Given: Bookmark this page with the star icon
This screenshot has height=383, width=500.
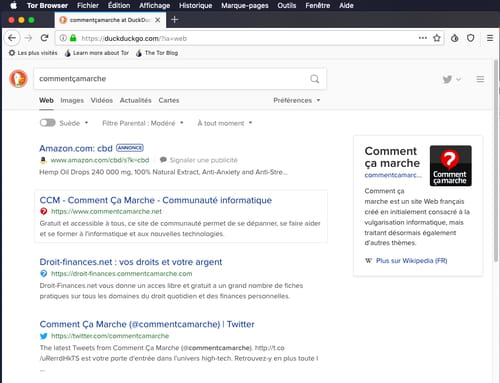Looking at the screenshot, I should [x=437, y=38].
